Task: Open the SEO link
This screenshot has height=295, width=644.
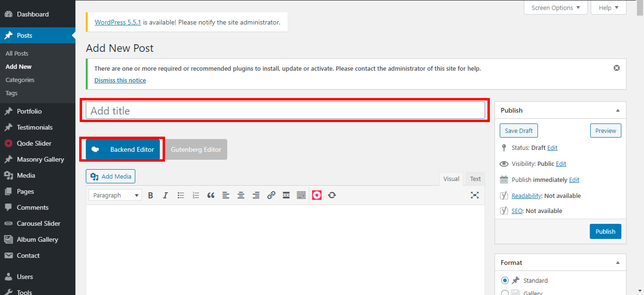Action: coord(517,211)
